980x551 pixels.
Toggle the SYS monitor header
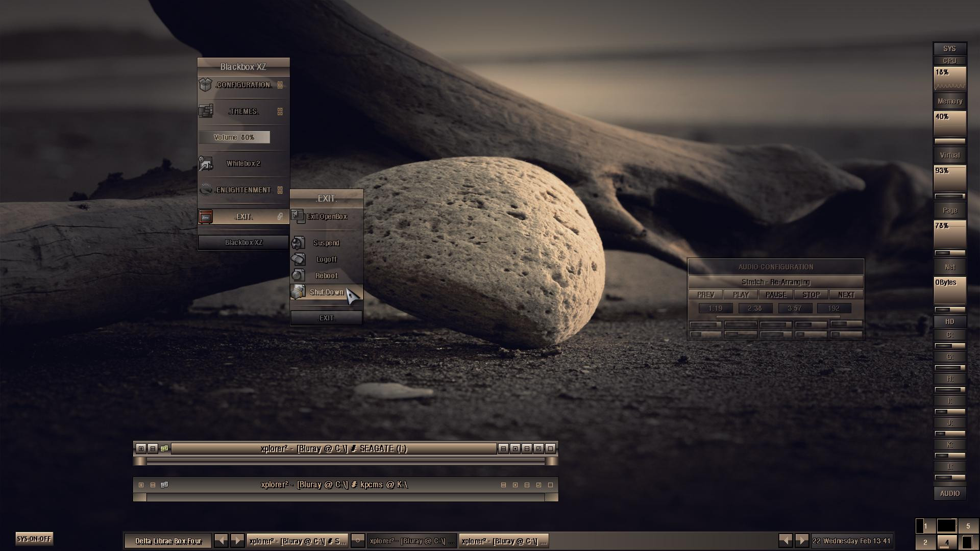[949, 49]
